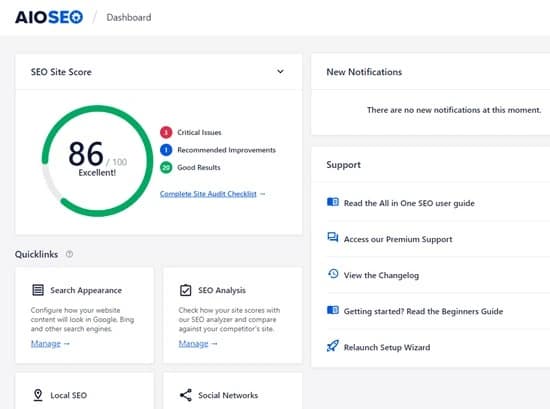Open Getting started Beginners Guide link
Screen dimensions: 550x409
tap(423, 311)
